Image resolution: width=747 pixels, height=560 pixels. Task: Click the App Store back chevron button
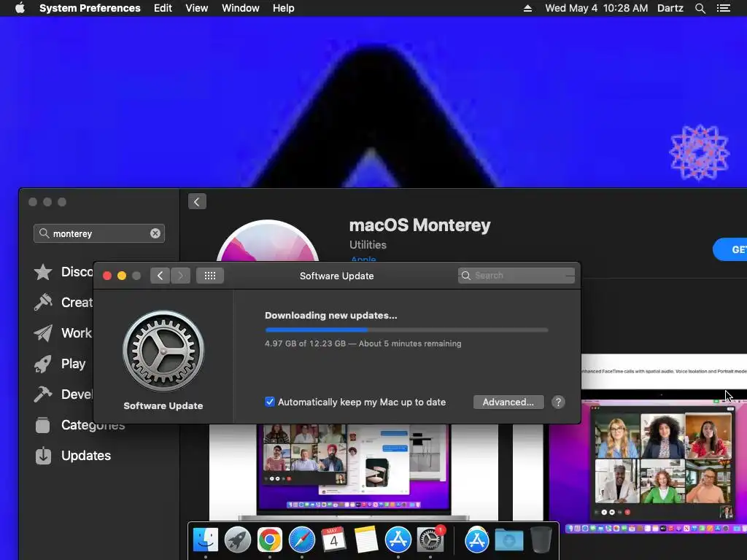(x=197, y=201)
